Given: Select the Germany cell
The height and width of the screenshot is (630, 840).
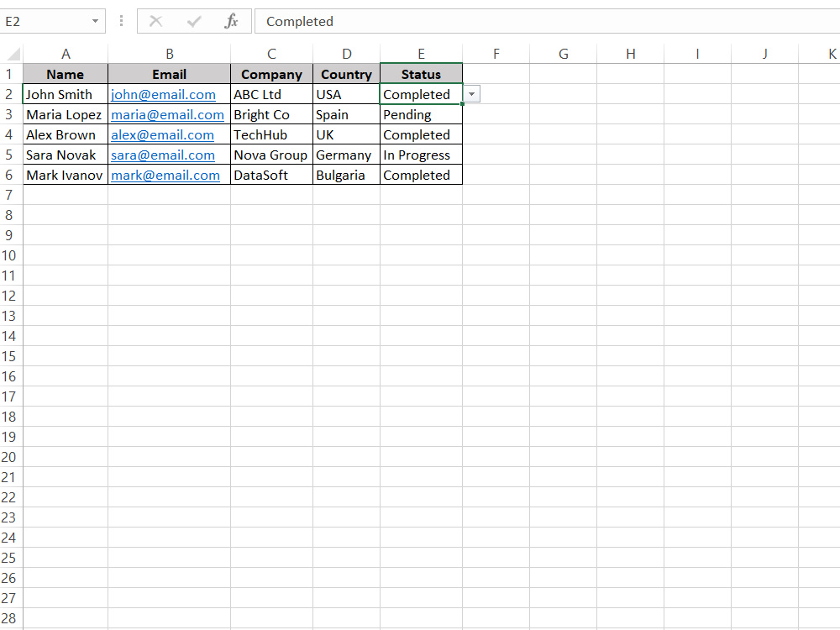Looking at the screenshot, I should pos(347,155).
